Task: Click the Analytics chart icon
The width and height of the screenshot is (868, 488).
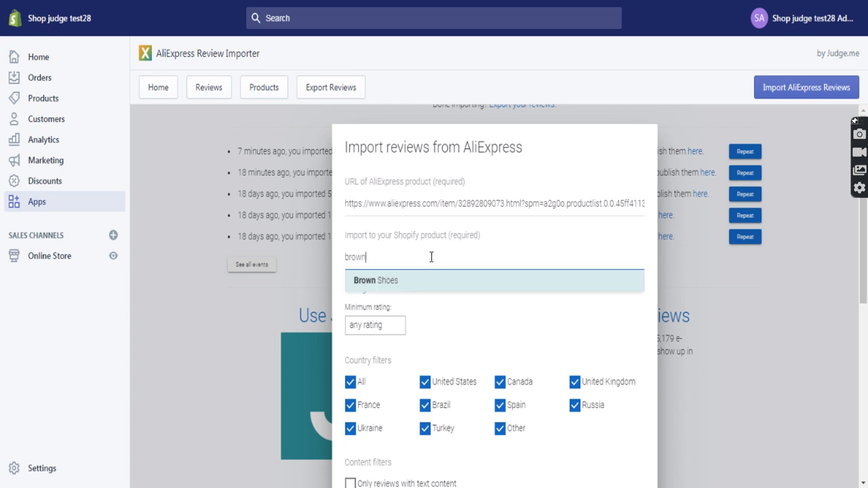Action: (14, 139)
